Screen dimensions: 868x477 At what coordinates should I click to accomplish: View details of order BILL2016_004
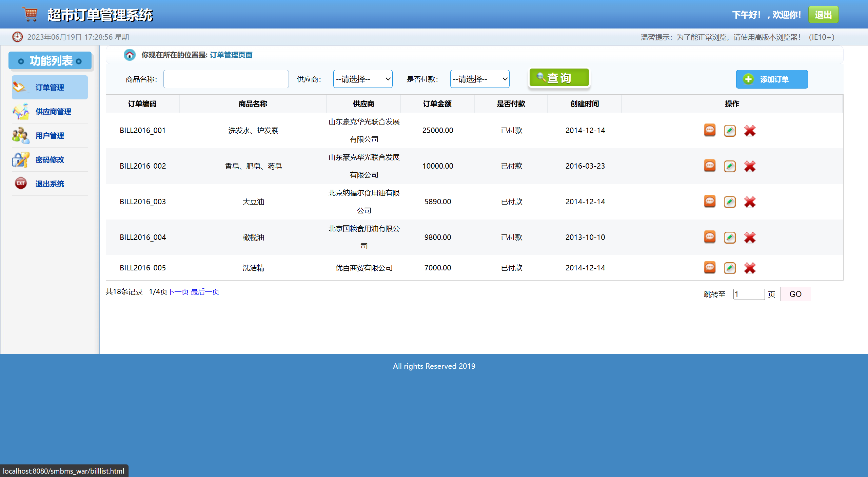(710, 237)
